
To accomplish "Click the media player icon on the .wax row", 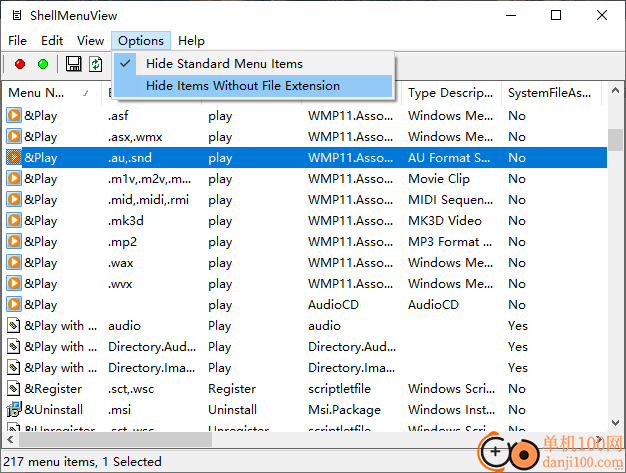I will 14,263.
